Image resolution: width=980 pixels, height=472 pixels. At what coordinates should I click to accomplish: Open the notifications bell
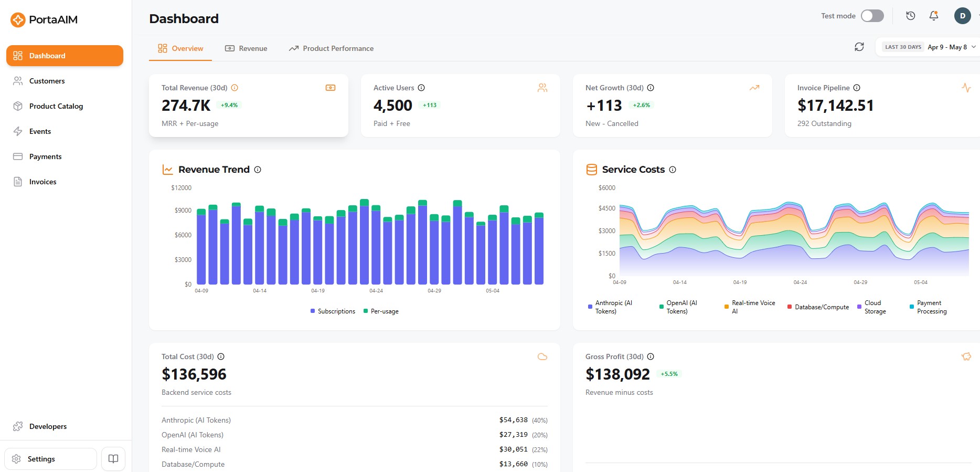pyautogui.click(x=934, y=16)
